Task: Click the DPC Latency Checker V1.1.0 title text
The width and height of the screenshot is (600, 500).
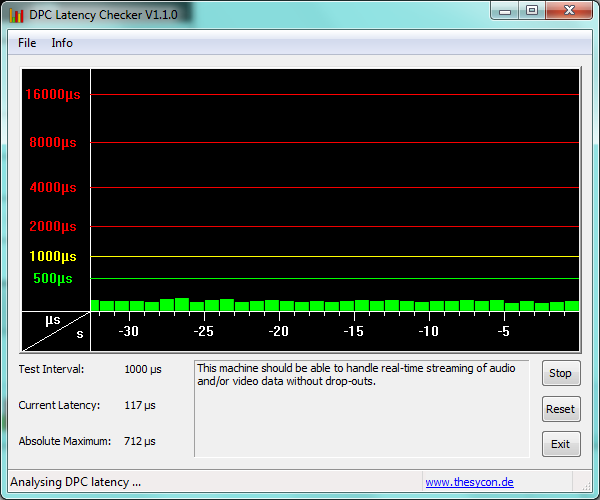Action: [x=103, y=15]
